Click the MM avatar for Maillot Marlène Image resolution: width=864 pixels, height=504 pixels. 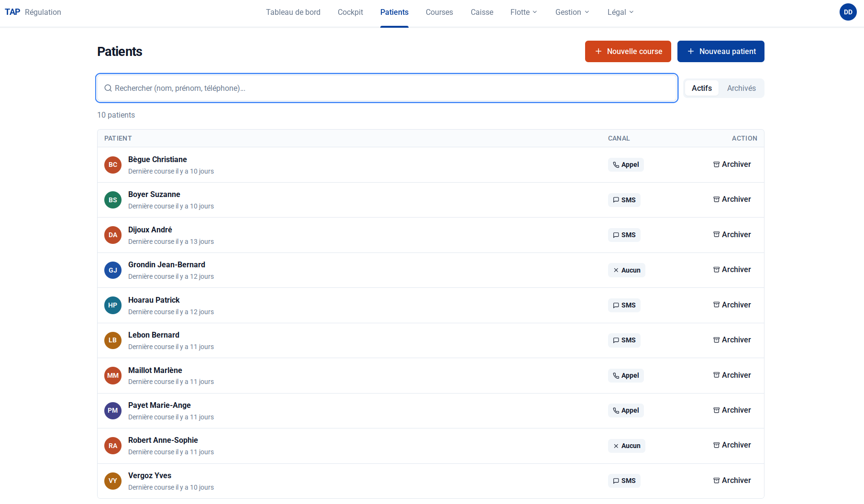click(113, 375)
